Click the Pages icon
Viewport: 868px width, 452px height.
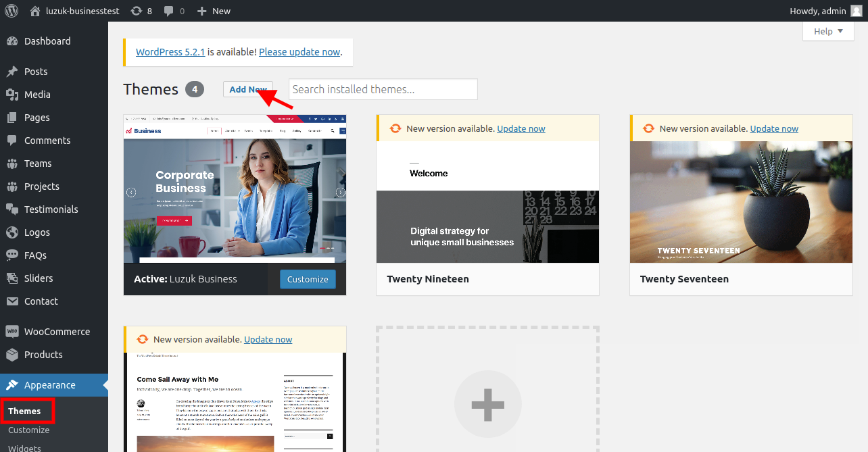pyautogui.click(x=12, y=118)
